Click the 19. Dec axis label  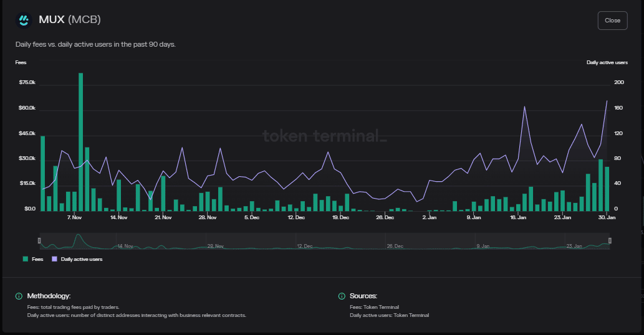[340, 217]
